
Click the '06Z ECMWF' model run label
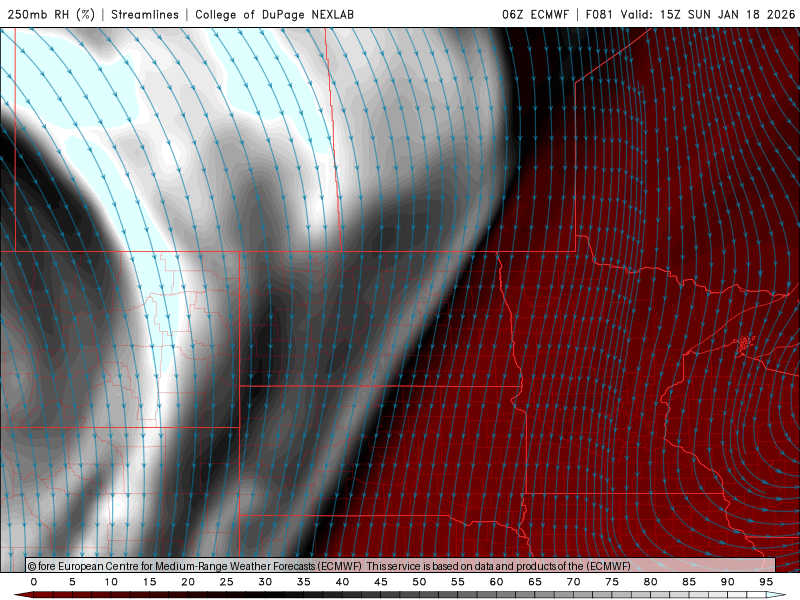pos(535,14)
